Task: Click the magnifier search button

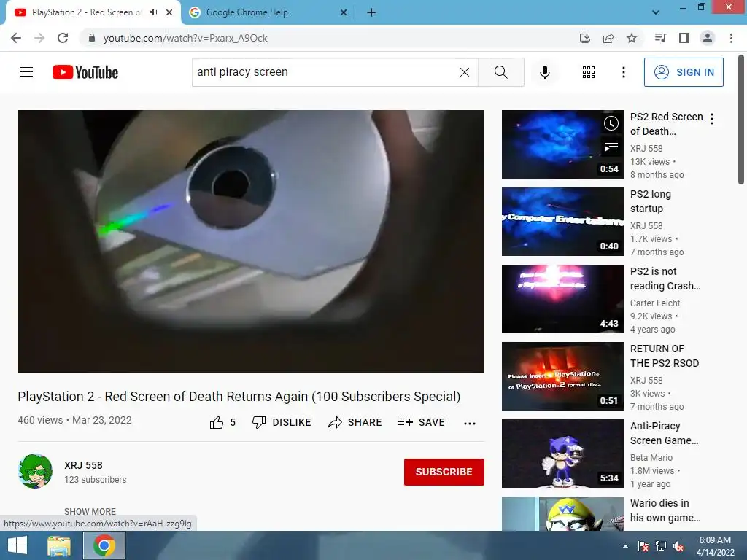Action: tap(501, 72)
